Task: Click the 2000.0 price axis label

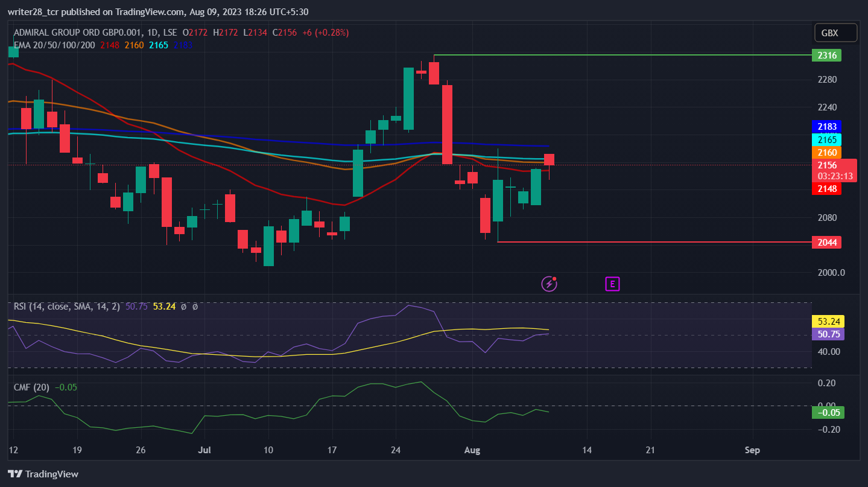Action: pos(830,272)
